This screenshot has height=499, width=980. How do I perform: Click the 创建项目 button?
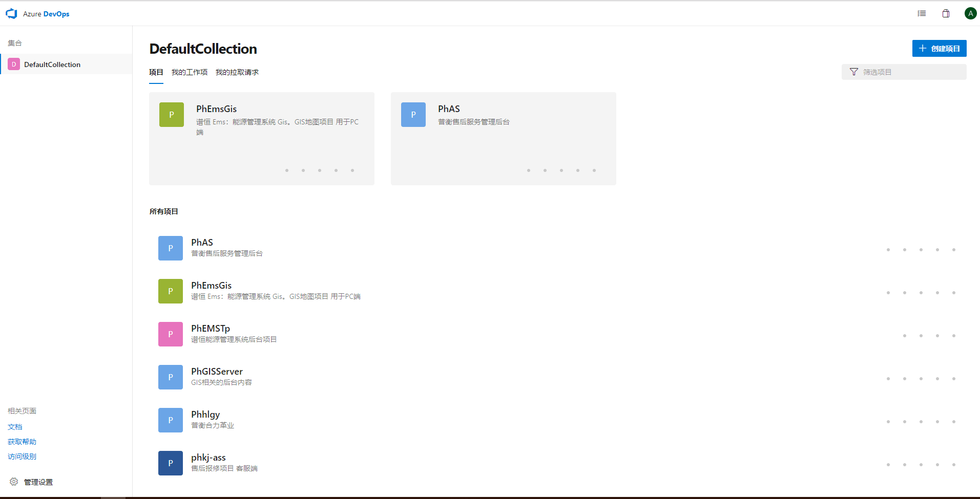939,49
